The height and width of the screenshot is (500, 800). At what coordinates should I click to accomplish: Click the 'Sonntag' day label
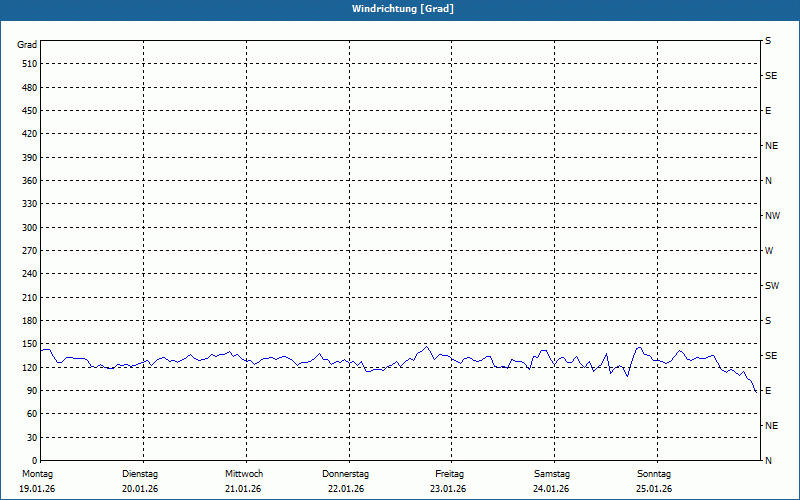pos(654,473)
